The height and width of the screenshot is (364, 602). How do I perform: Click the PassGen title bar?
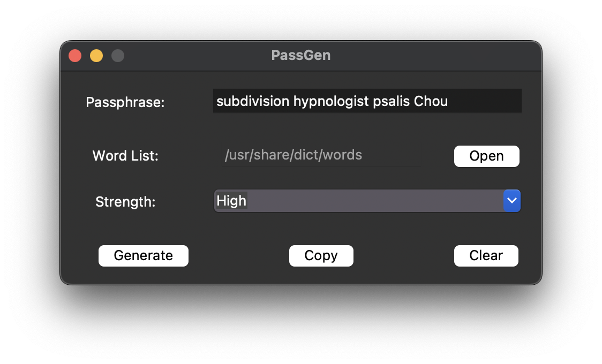click(301, 55)
